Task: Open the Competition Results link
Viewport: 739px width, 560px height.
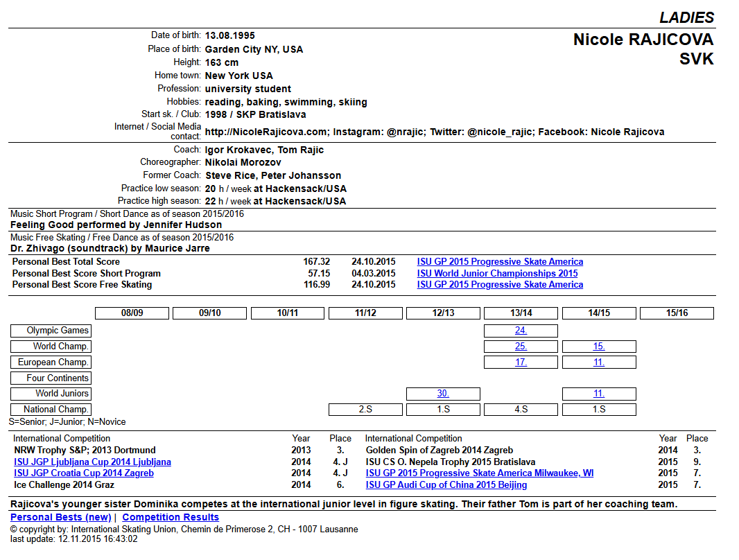Action: tap(171, 517)
